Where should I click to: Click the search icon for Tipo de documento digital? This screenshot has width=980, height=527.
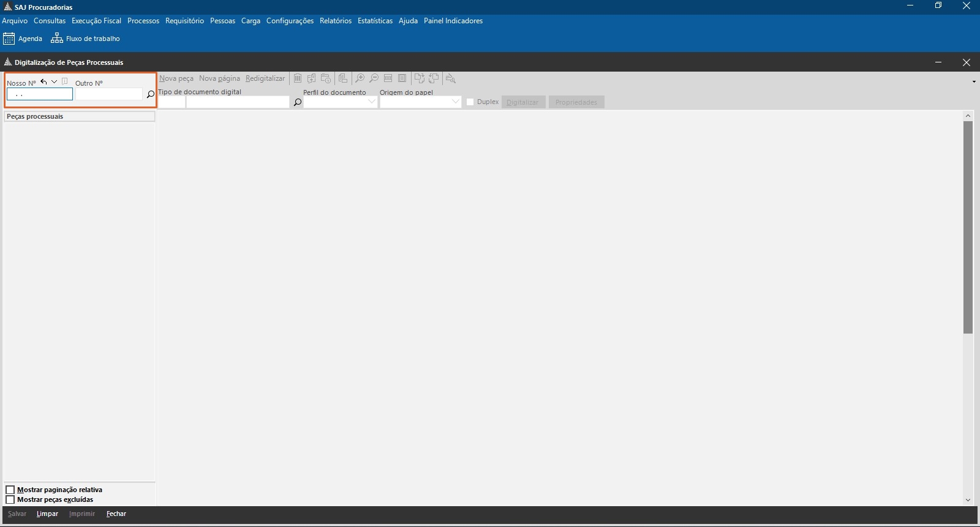click(297, 102)
